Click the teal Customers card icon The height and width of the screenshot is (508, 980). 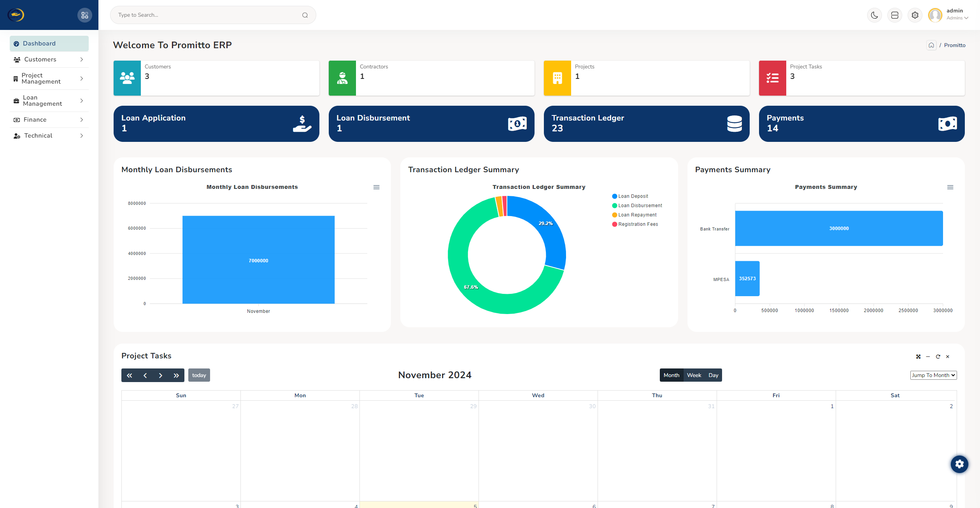(x=127, y=78)
